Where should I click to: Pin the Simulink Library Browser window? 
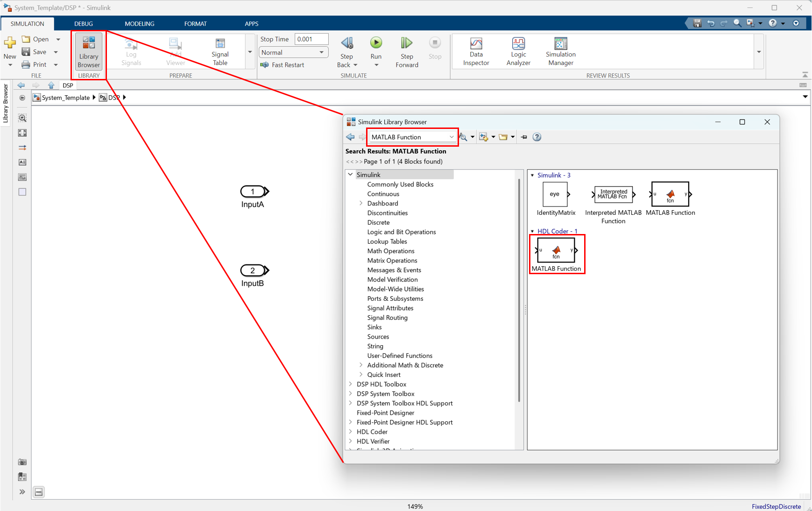(524, 137)
